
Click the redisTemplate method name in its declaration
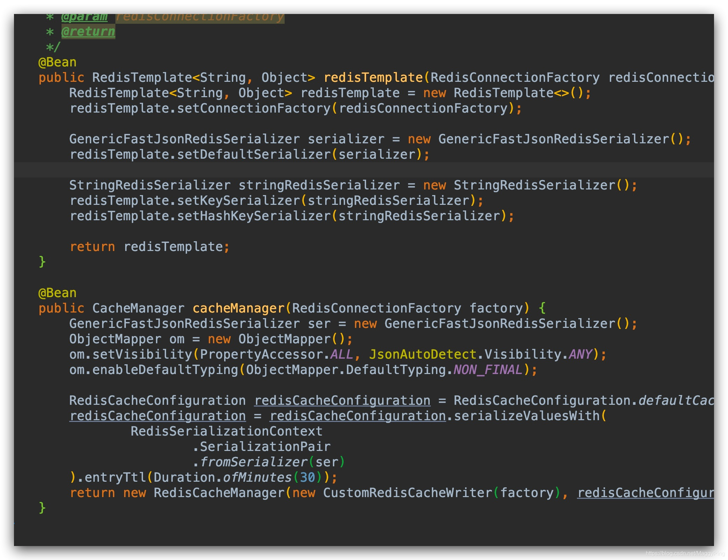point(373,78)
